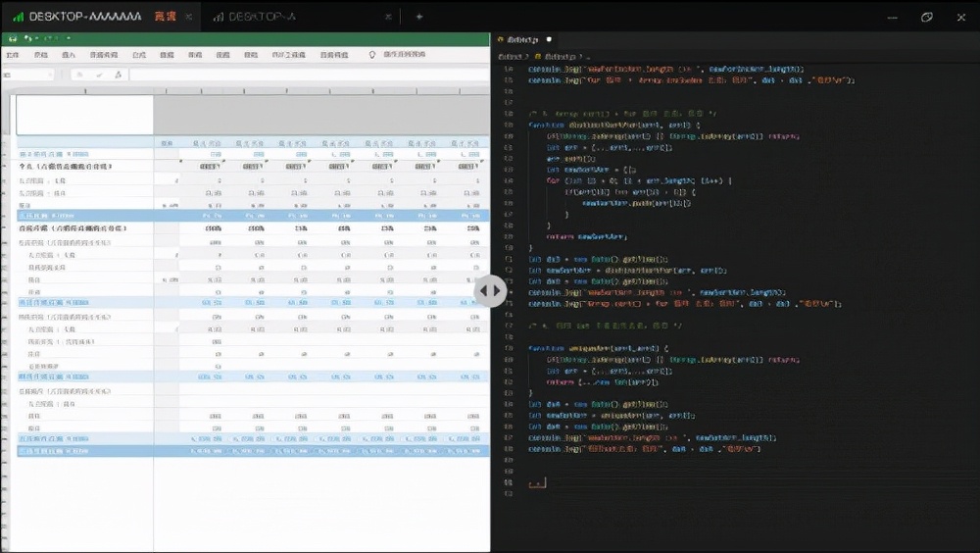Image resolution: width=980 pixels, height=553 pixels.
Task: Click the insert function icon in formula bar
Action: [117, 75]
